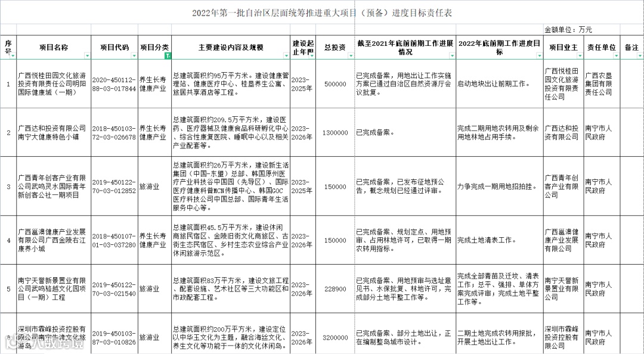Open the 项目名称 column filter dropdown
Image resolution: width=644 pixels, height=354 pixels.
point(87,56)
